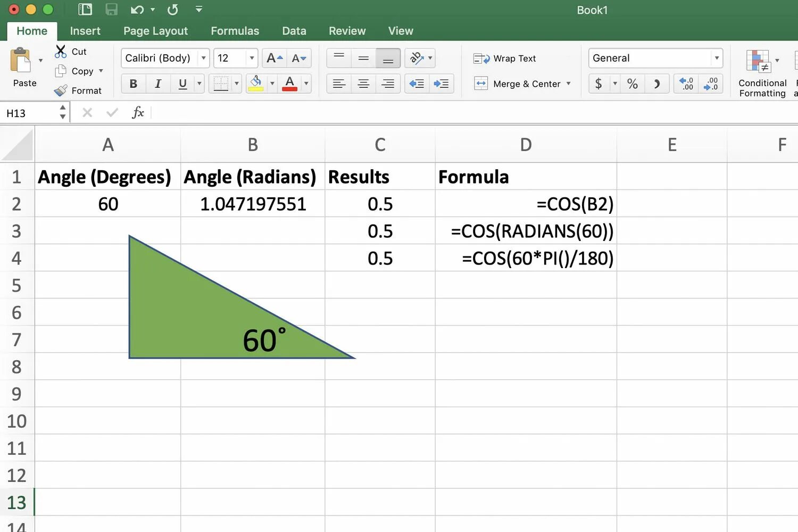Image resolution: width=798 pixels, height=532 pixels.
Task: Open the Page Layout tab
Action: [155, 31]
